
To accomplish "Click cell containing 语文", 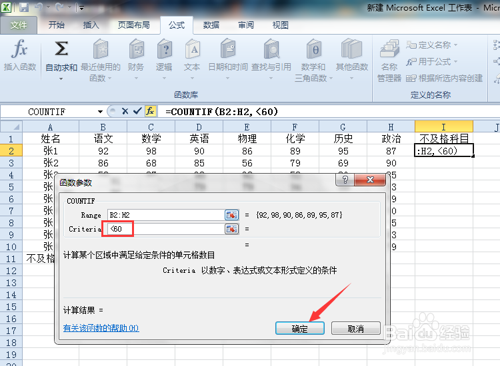I will pyautogui.click(x=103, y=138).
